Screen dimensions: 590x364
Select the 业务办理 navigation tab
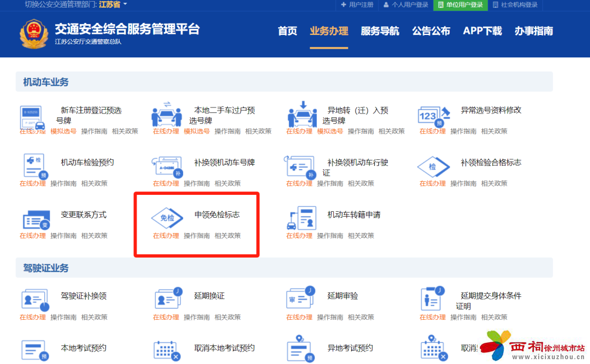pos(329,31)
